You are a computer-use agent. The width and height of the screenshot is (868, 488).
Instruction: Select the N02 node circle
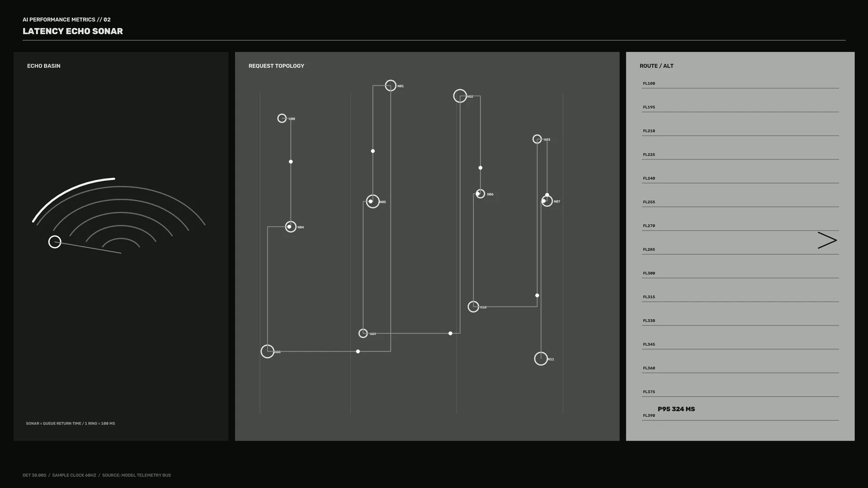click(460, 96)
